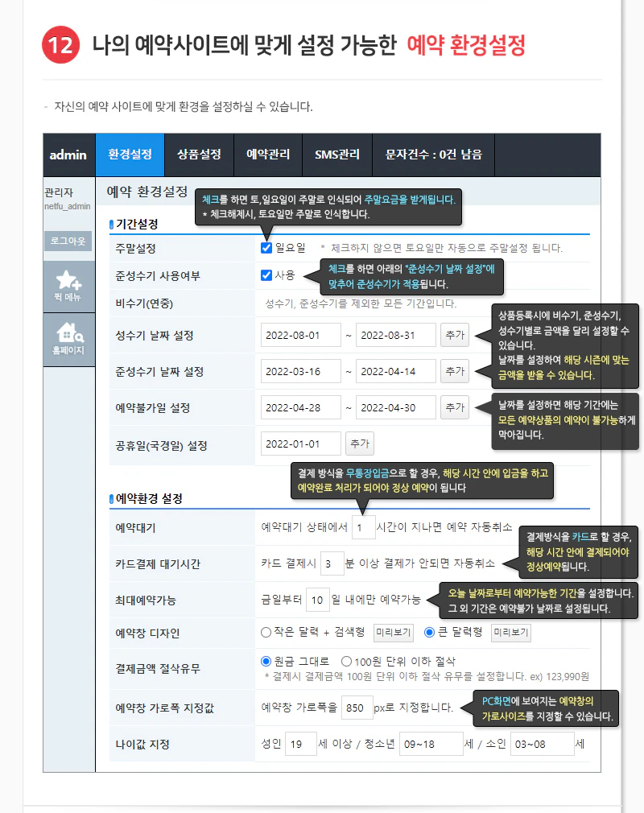Image resolution: width=644 pixels, height=813 pixels.
Task: Click the 예약환경 설정 section heading
Action: tap(150, 498)
